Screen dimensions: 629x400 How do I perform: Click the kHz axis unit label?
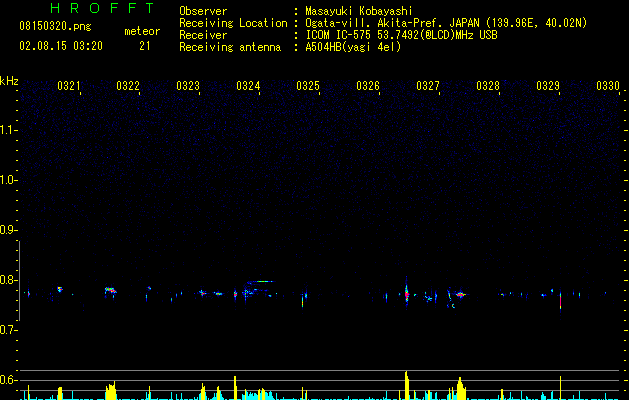[9, 81]
